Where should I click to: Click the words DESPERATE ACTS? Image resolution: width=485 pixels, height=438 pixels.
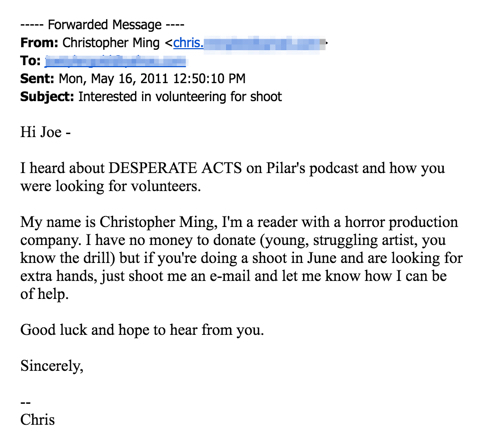[x=175, y=168]
